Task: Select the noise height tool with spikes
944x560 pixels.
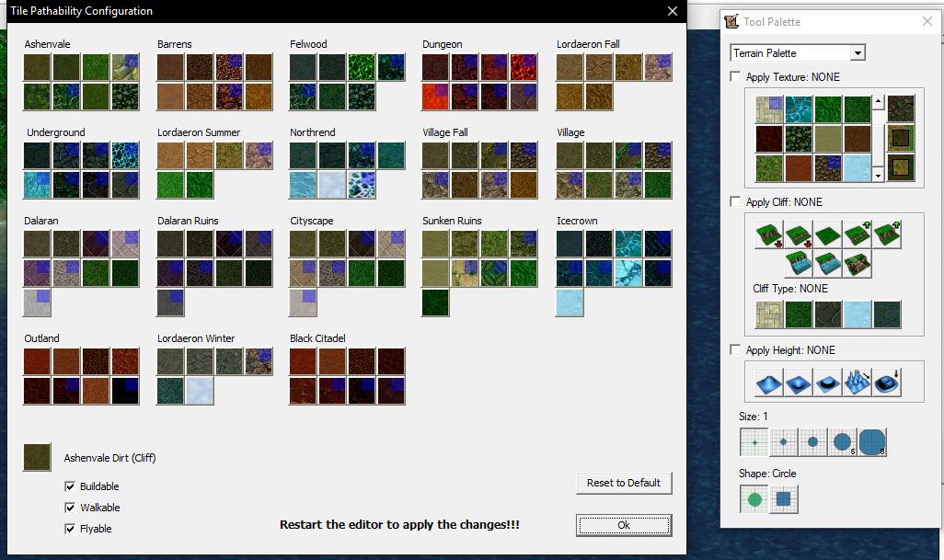Action: click(x=858, y=383)
